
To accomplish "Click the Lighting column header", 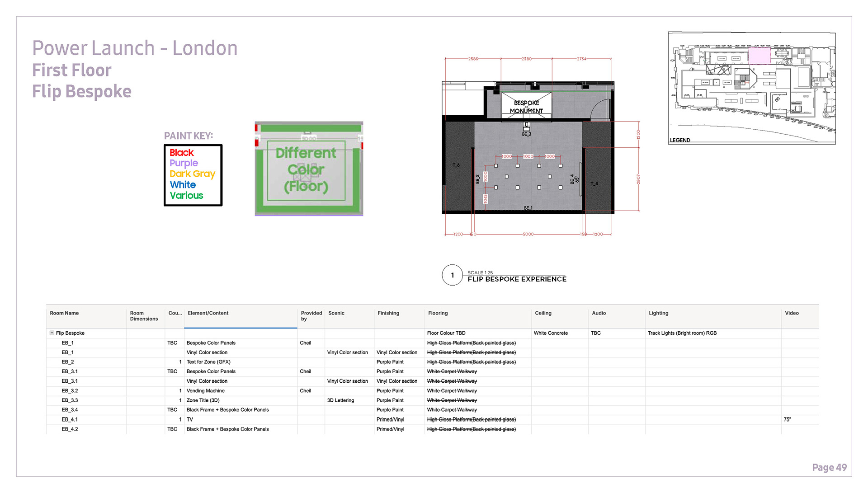I will tap(658, 313).
